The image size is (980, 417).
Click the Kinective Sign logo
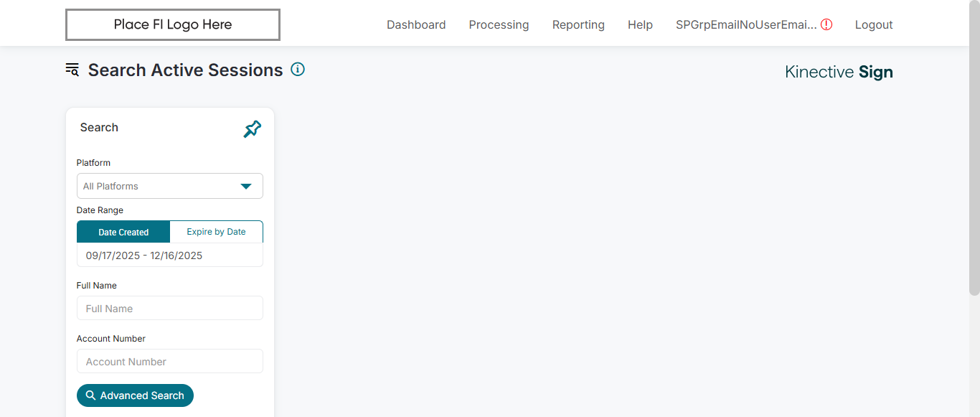pos(839,72)
